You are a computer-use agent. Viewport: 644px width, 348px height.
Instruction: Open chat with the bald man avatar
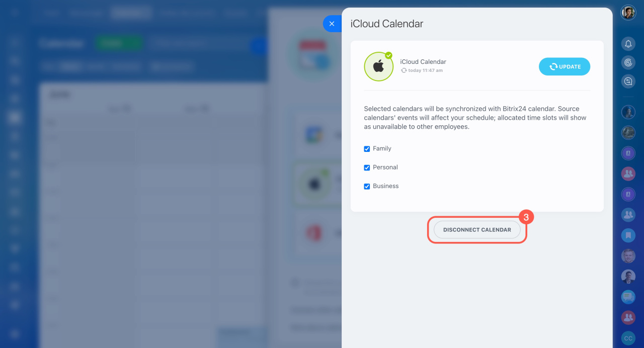628,256
